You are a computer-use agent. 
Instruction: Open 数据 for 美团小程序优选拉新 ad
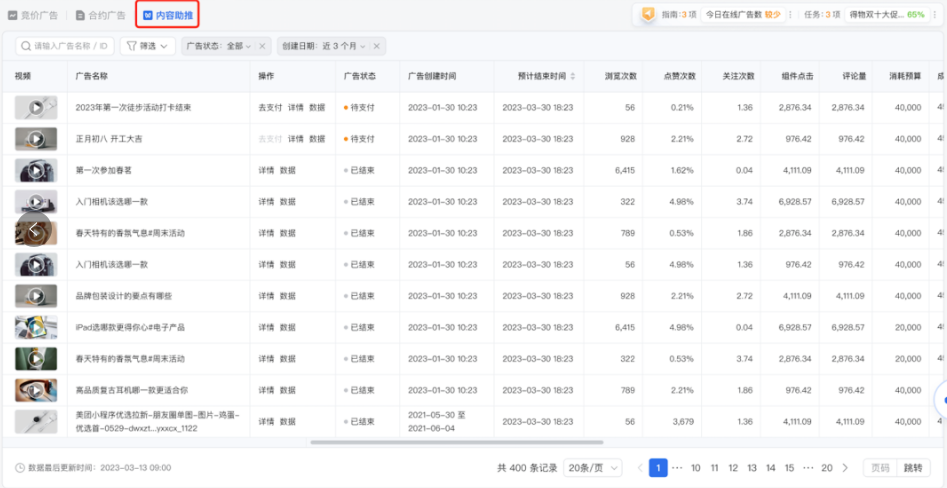288,422
